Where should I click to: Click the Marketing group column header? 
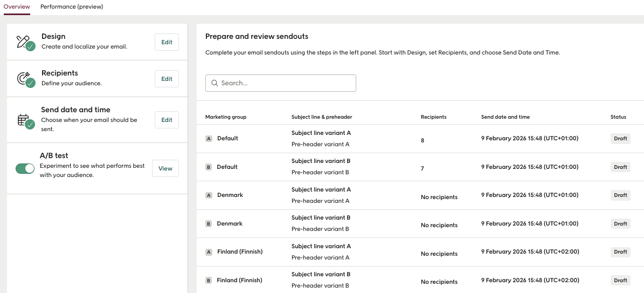tap(226, 117)
